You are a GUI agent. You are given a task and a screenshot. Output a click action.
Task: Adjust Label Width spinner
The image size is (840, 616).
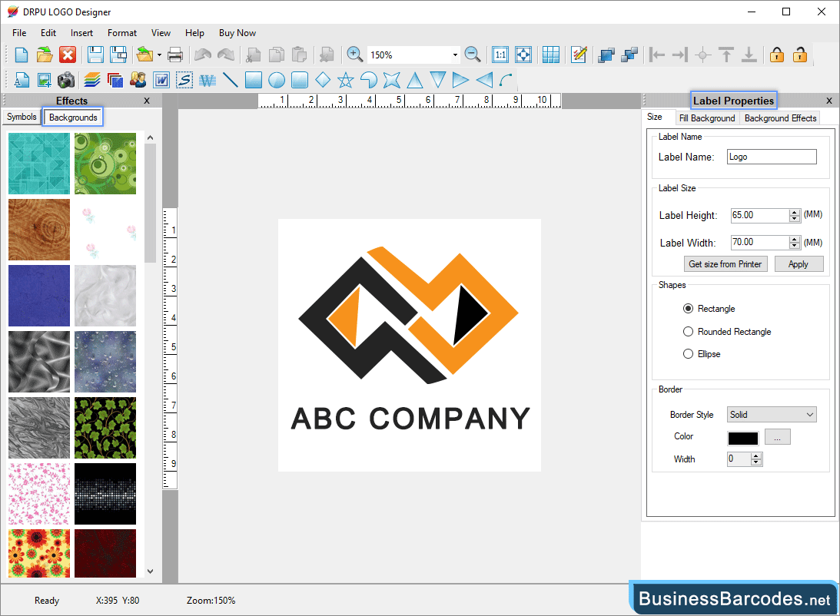pyautogui.click(x=795, y=243)
